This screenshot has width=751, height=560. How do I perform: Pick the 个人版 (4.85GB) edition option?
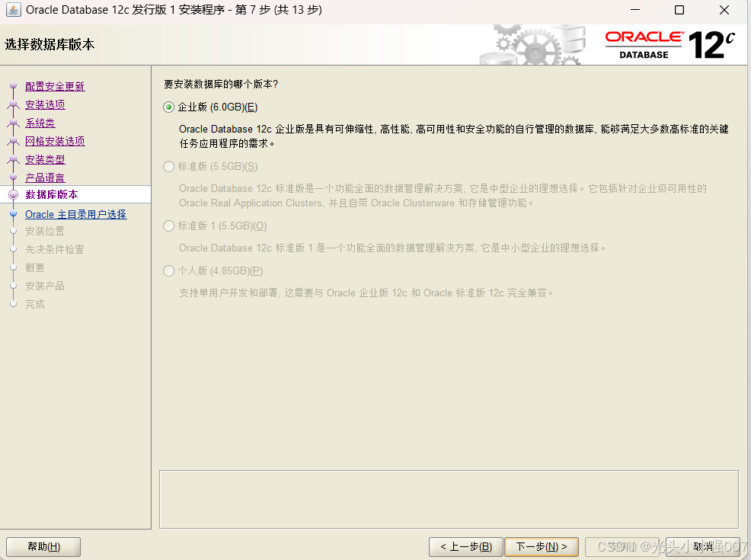[x=168, y=270]
